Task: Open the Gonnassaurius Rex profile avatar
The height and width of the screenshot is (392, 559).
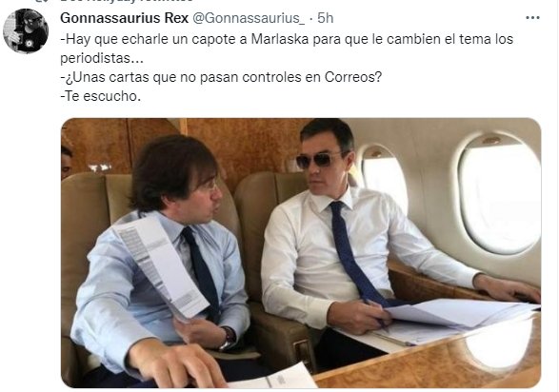Action: pyautogui.click(x=26, y=31)
